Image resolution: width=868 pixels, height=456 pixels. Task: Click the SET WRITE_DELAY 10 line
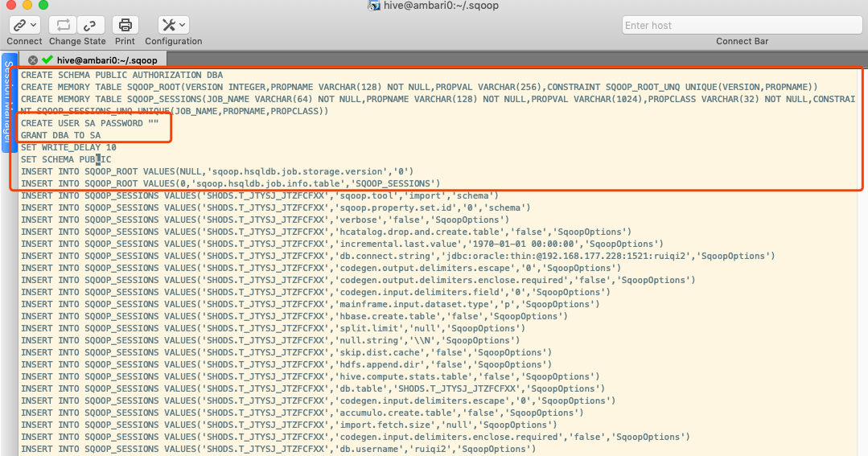[x=68, y=147]
